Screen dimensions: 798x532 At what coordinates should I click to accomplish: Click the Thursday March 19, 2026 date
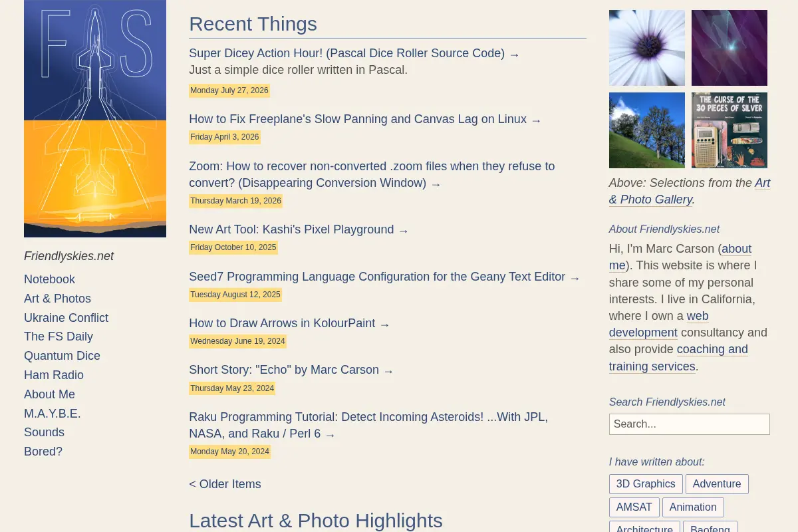click(x=236, y=201)
